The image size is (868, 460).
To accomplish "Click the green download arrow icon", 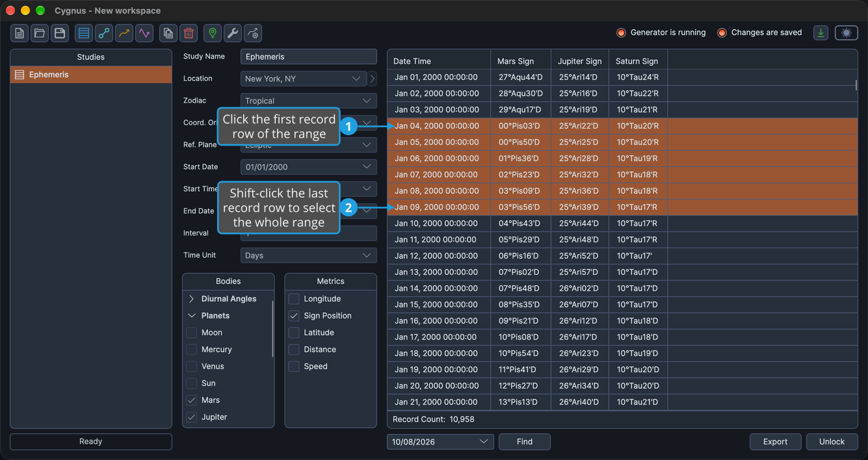I will pos(821,32).
